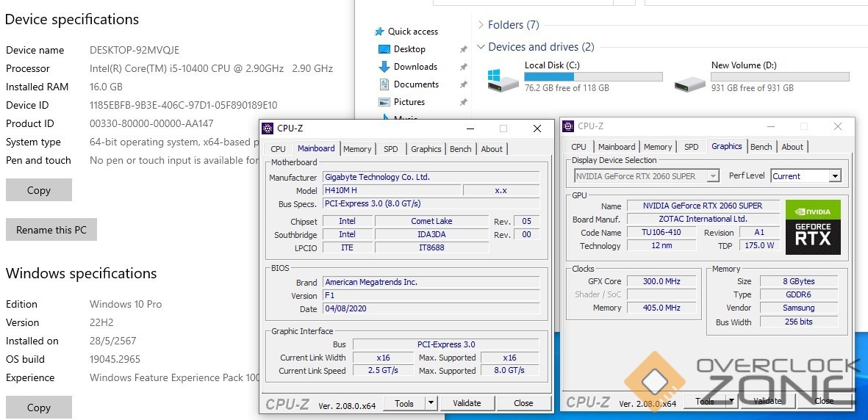Click the Bus Width field 256 bits
Screen dimensions: 868x420
(x=799, y=322)
